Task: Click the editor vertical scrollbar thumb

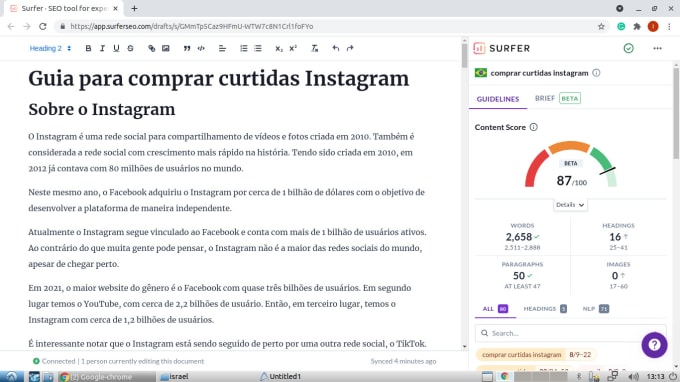Action: click(464, 56)
